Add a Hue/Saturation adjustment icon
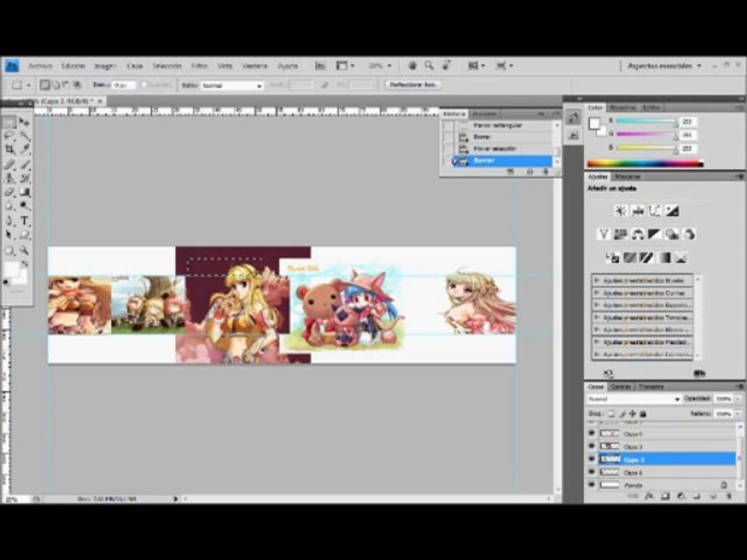This screenshot has width=747, height=560. pyautogui.click(x=620, y=234)
